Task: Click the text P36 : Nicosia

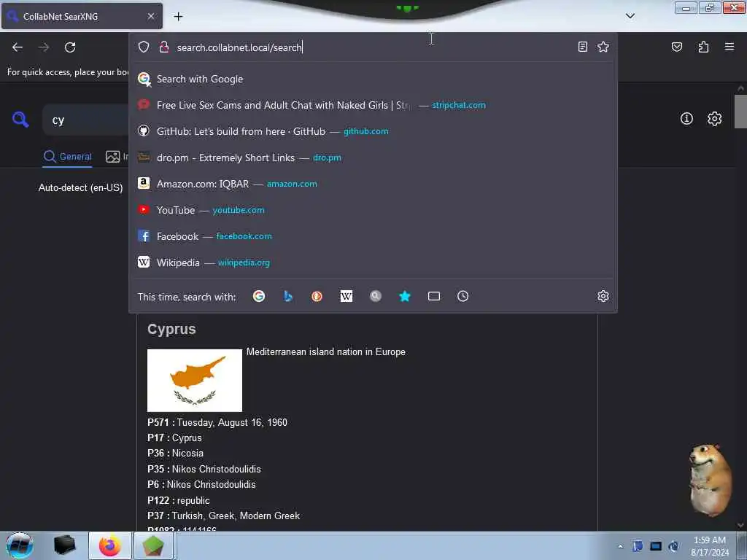Action: pyautogui.click(x=175, y=454)
